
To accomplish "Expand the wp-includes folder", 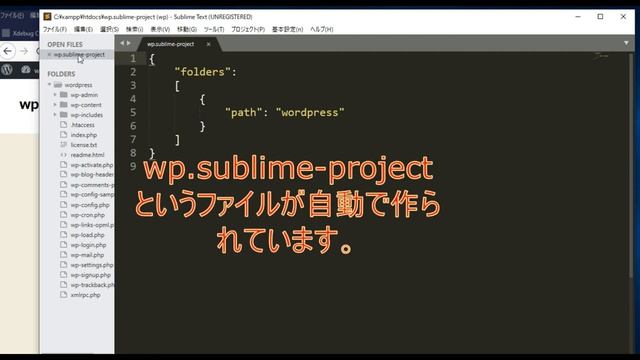I will tap(55, 115).
